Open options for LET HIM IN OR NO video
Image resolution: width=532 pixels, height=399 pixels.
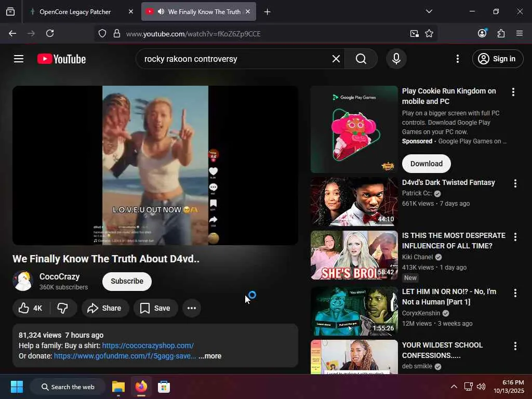pos(515,293)
